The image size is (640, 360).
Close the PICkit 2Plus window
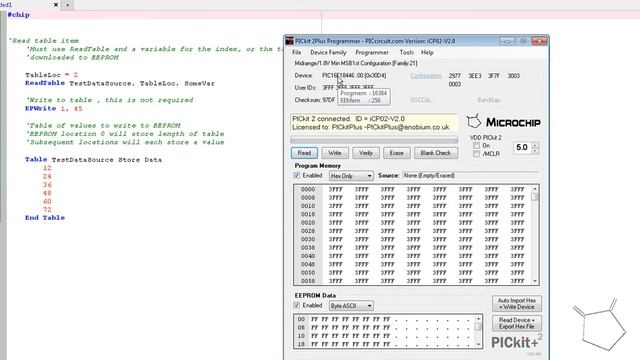tap(539, 41)
